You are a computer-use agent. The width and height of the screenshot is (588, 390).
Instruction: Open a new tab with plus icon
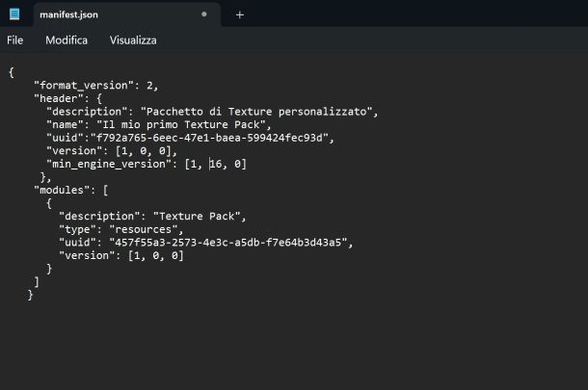click(240, 15)
